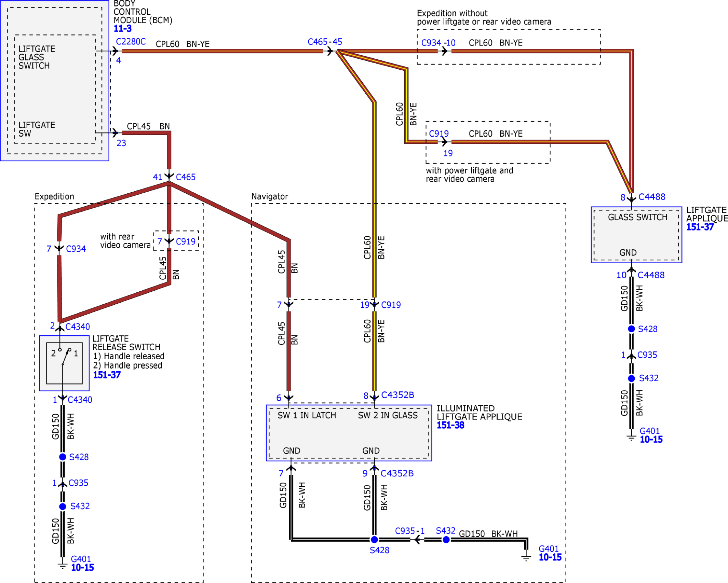This screenshot has height=583, width=728.
Task: Click the G401 ground symbol in Expedition box
Action: (62, 565)
